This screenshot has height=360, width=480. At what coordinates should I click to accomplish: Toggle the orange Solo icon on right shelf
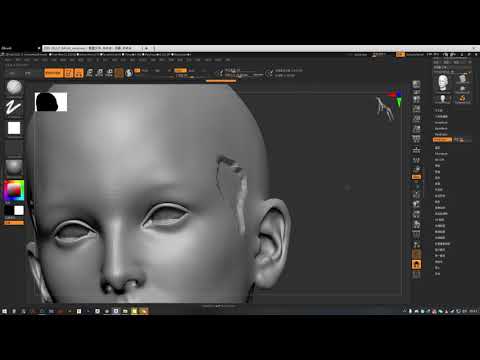click(x=416, y=265)
